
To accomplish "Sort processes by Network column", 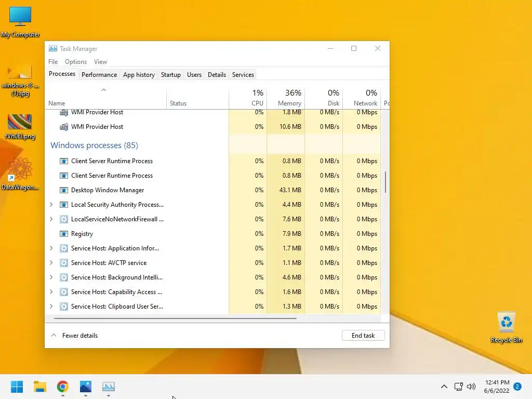I will (362, 98).
